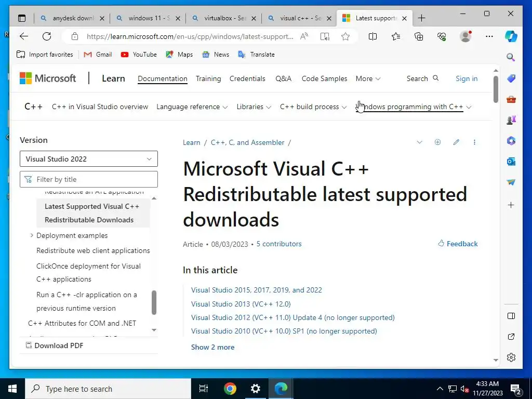Open article more actions vertical dots

pos(474,142)
